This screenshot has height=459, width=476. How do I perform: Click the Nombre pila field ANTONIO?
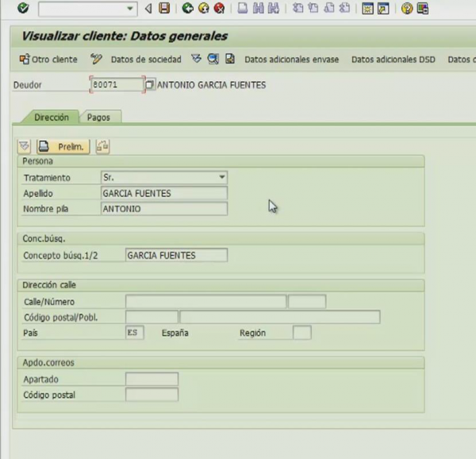pos(164,209)
